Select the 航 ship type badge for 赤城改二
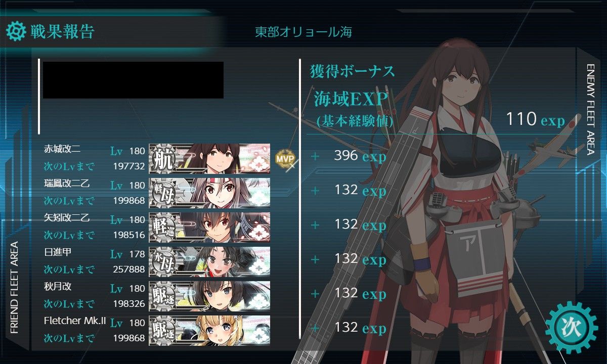Image resolution: width=607 pixels, height=364 pixels. pos(163,159)
